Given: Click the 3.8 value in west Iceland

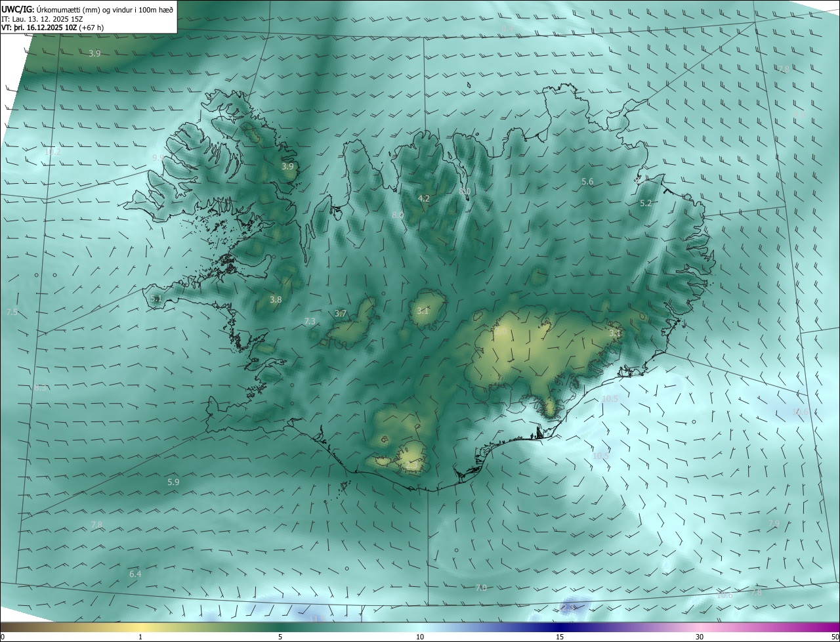Looking at the screenshot, I should [x=276, y=299].
